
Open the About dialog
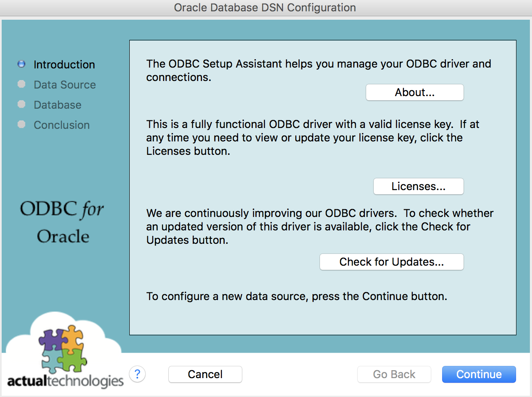click(414, 92)
